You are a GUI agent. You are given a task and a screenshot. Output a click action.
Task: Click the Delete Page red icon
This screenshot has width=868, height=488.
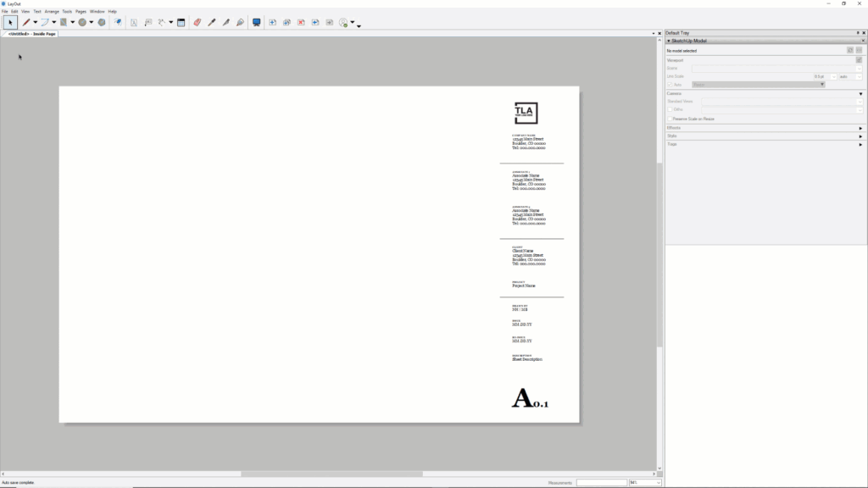point(301,23)
